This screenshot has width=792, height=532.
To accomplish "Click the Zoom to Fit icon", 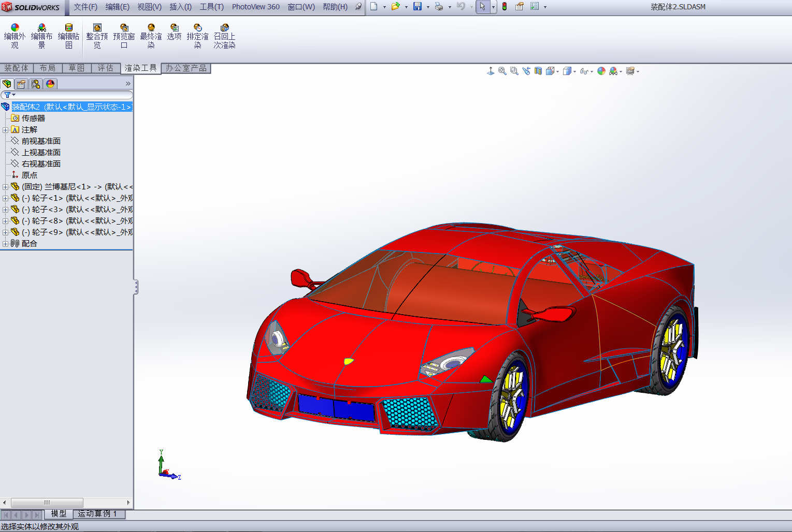I will 502,71.
